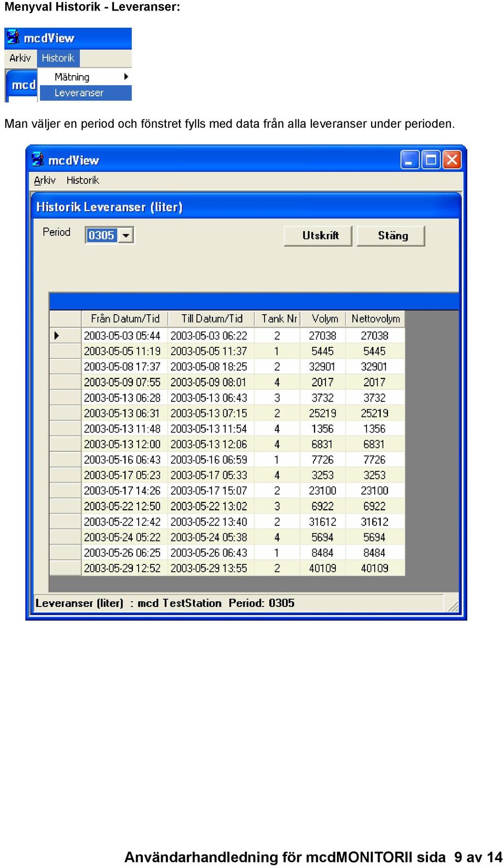Click Nettovolym value 31612
504x866 pixels.
click(375, 521)
